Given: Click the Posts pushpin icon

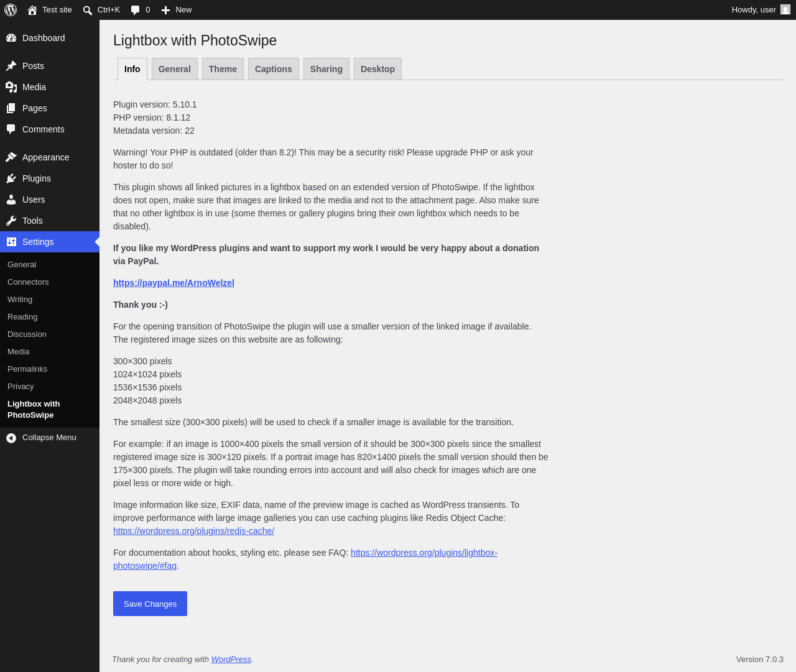Looking at the screenshot, I should tap(11, 66).
